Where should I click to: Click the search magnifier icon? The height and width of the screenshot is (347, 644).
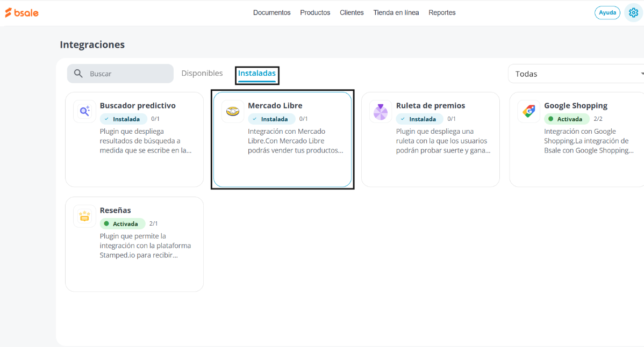pyautogui.click(x=78, y=74)
